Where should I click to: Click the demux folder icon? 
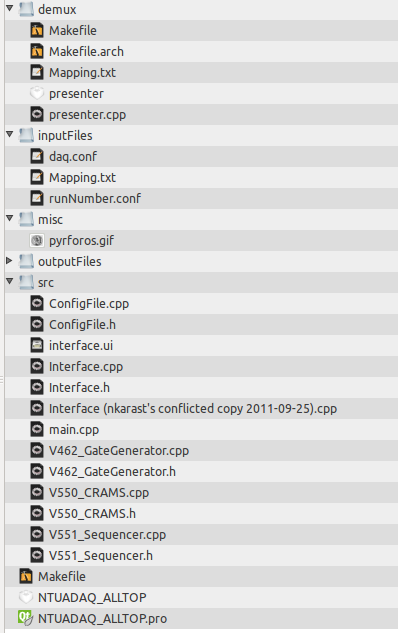click(x=26, y=9)
